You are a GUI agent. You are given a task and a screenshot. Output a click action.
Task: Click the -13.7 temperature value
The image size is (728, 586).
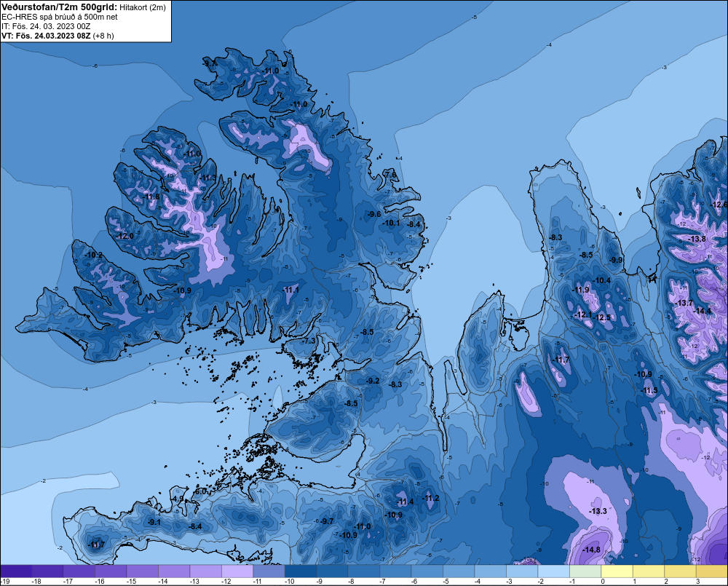tap(684, 303)
